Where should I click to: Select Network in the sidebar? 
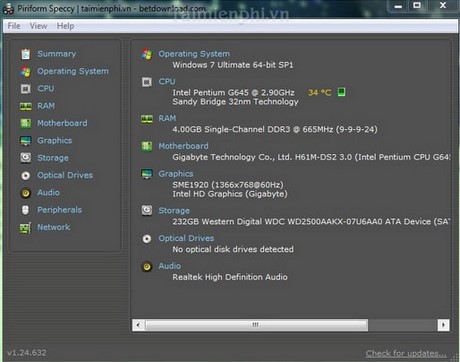coord(54,227)
